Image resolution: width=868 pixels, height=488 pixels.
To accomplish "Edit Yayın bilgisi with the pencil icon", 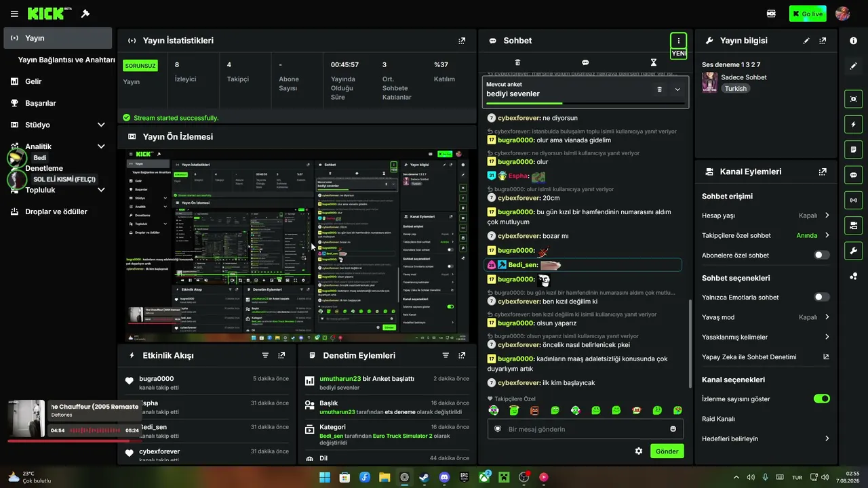I will (x=806, y=41).
